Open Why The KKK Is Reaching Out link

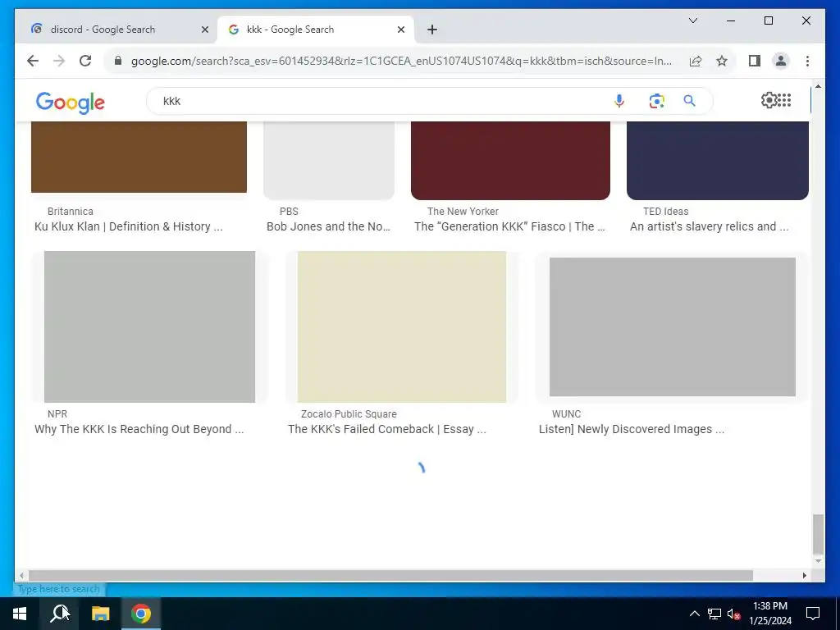[x=139, y=429]
